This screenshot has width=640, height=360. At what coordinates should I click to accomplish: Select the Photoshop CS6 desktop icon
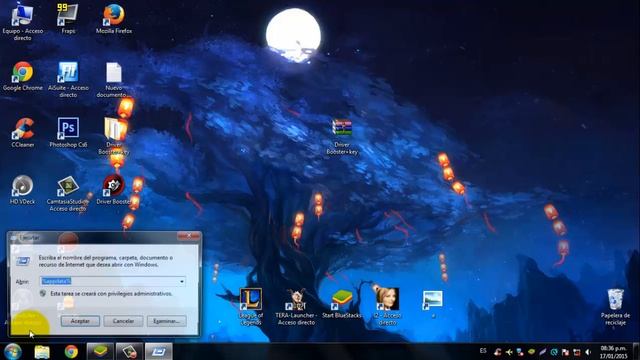click(x=68, y=133)
